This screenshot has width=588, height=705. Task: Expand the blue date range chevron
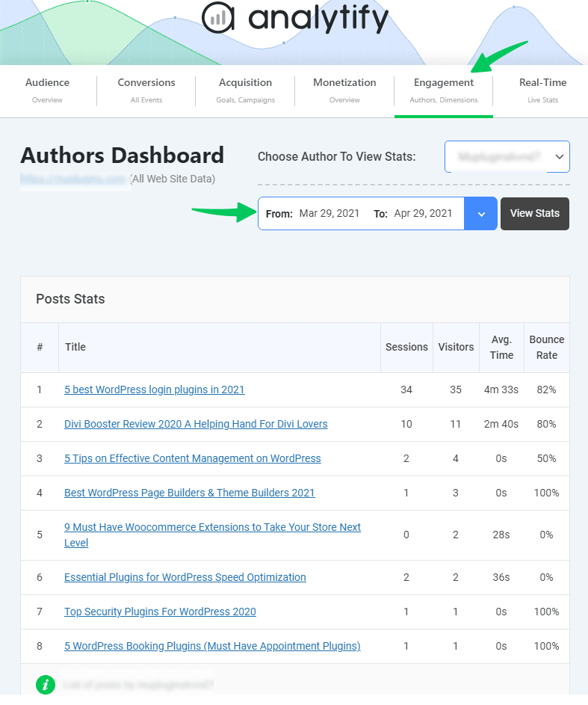tap(480, 214)
